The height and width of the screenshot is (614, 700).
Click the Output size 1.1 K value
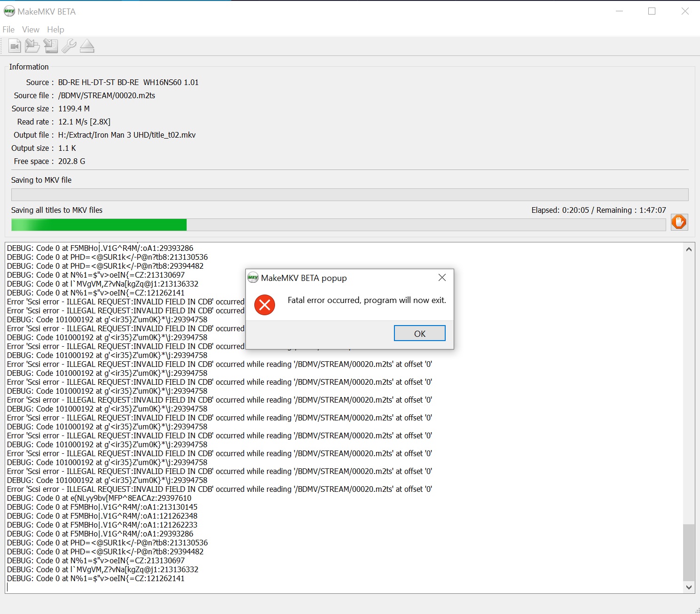(67, 148)
